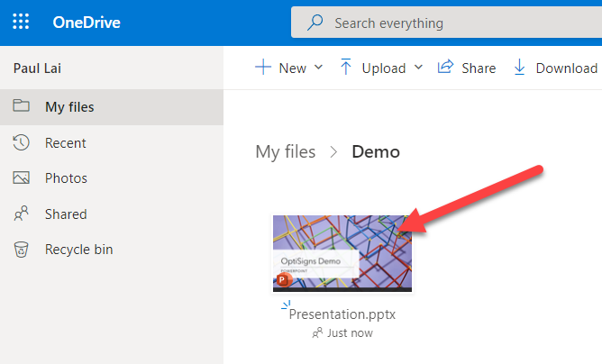
Task: Click the New button label
Action: click(x=293, y=68)
